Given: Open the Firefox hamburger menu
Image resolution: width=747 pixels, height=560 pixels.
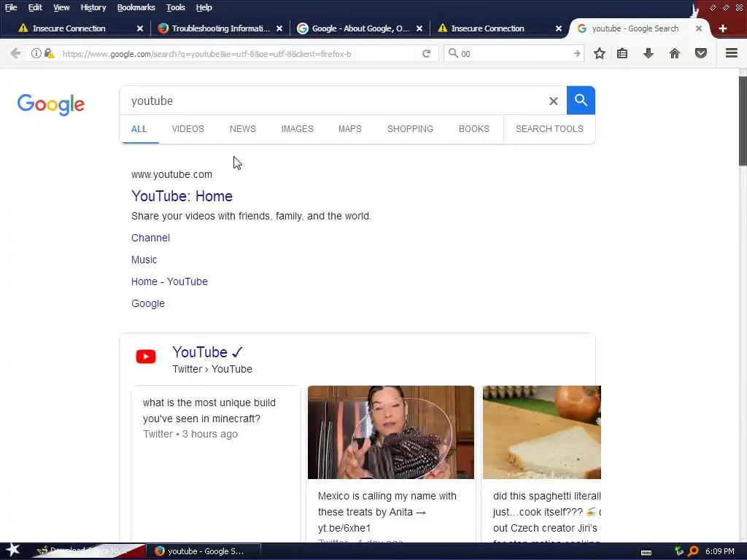Looking at the screenshot, I should [731, 53].
